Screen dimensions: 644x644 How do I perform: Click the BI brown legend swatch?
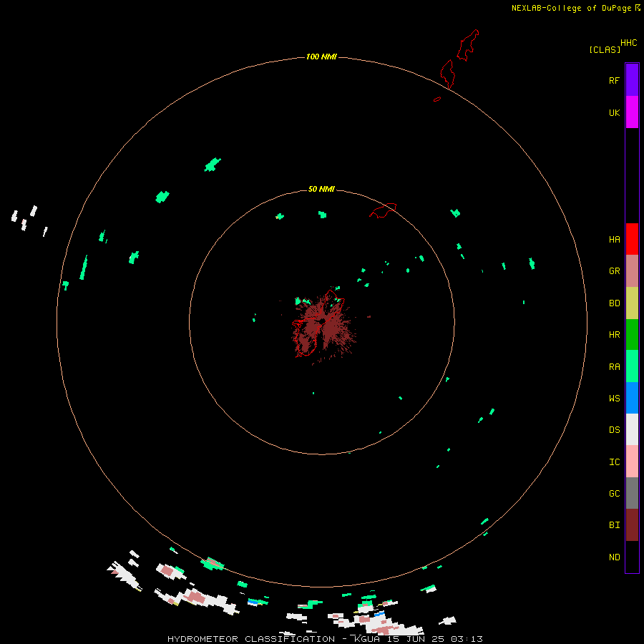[x=632, y=525]
